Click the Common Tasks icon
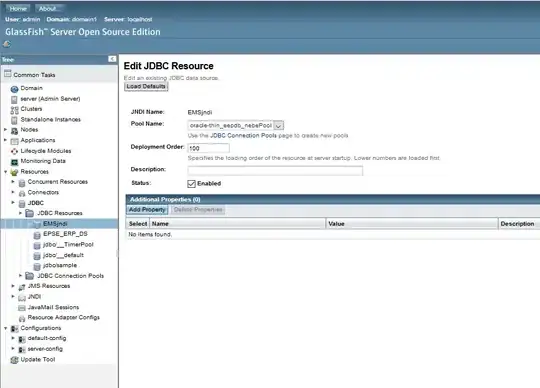This screenshot has width=540, height=388. 8,74
